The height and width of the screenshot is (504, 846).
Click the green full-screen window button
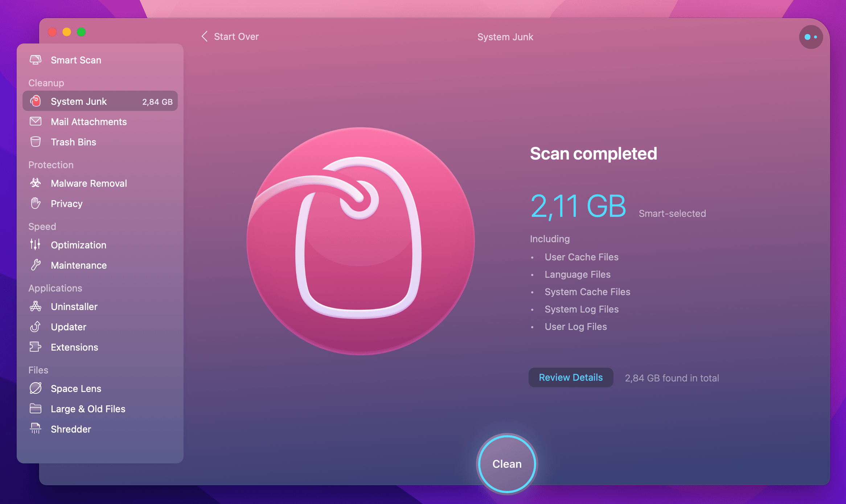(x=81, y=32)
